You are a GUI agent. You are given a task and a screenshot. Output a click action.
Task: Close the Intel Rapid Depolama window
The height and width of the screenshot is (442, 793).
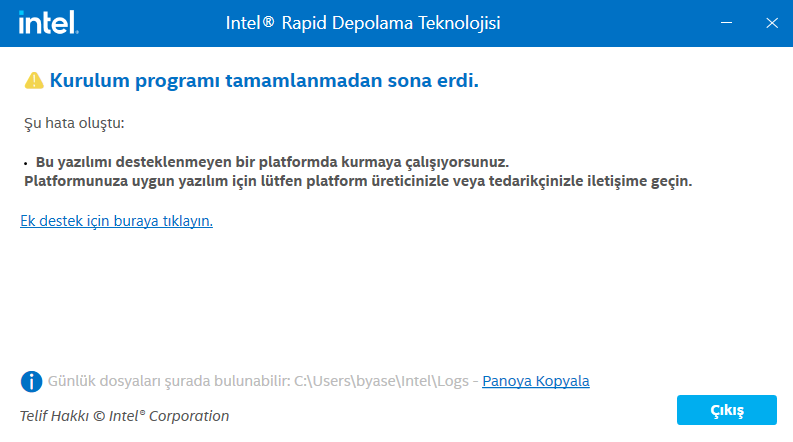772,23
